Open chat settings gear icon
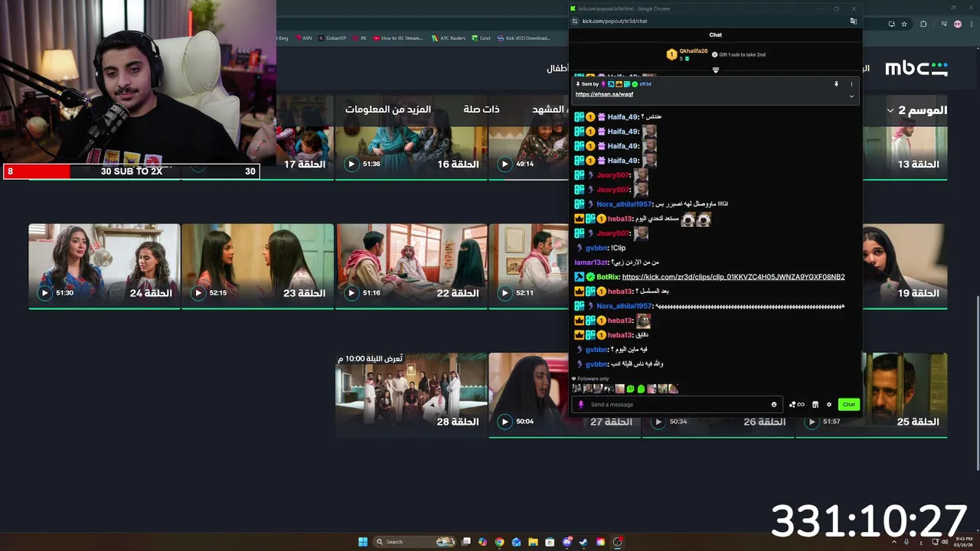The image size is (980, 551). pyautogui.click(x=828, y=404)
